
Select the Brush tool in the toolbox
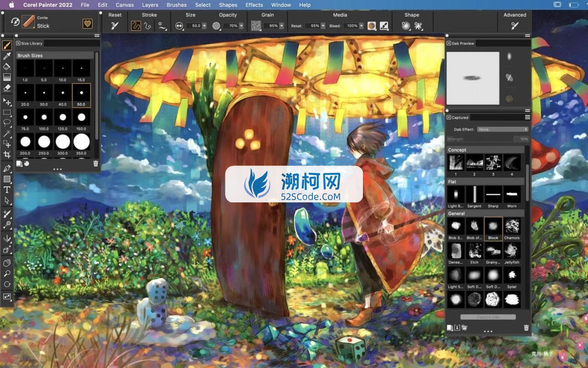pyautogui.click(x=7, y=46)
